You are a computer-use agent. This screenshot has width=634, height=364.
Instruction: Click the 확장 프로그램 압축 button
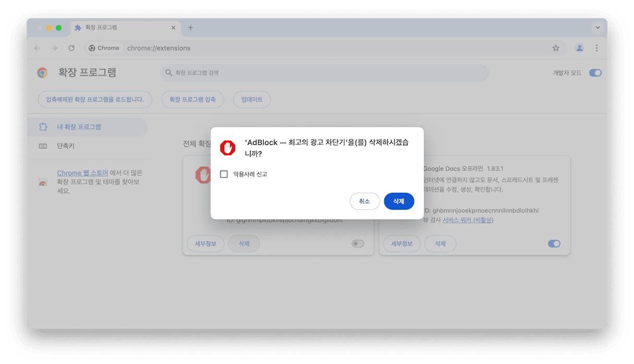click(192, 99)
